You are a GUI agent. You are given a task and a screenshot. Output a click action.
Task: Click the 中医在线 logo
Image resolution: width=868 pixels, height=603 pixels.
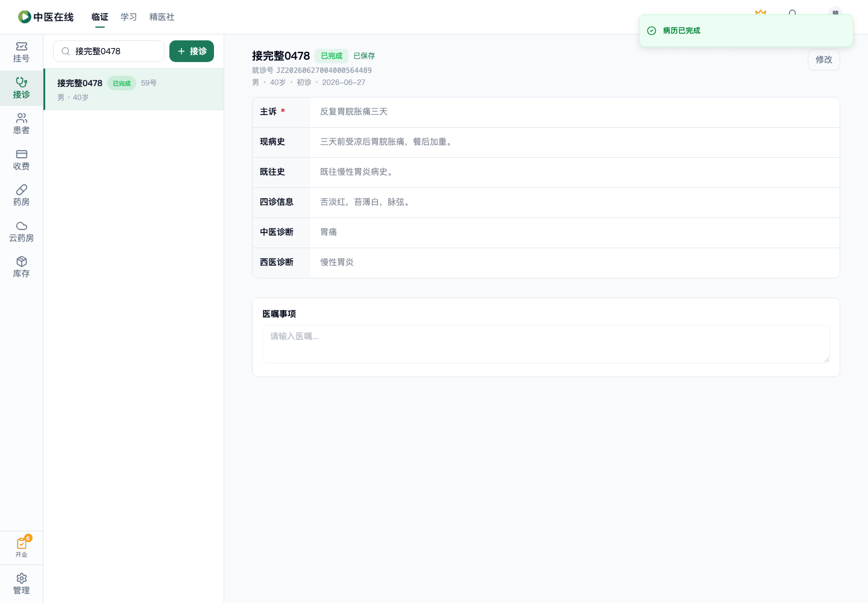46,17
